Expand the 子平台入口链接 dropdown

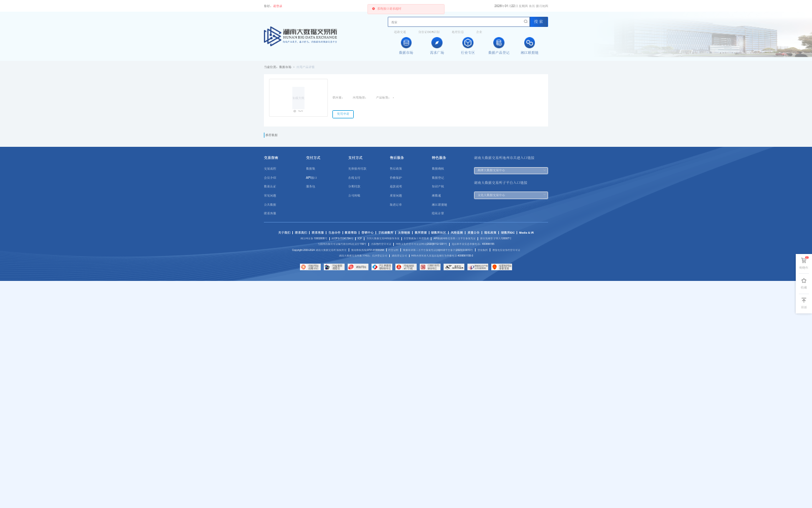[511, 195]
